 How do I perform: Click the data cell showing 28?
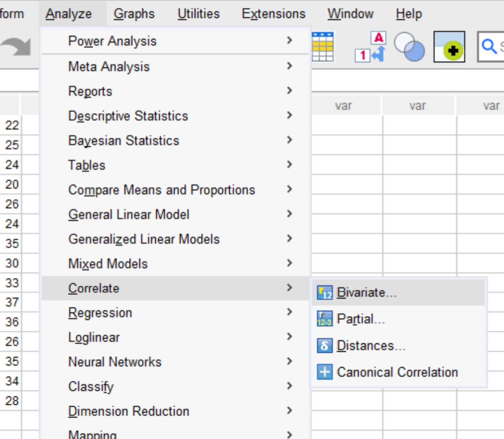point(11,401)
